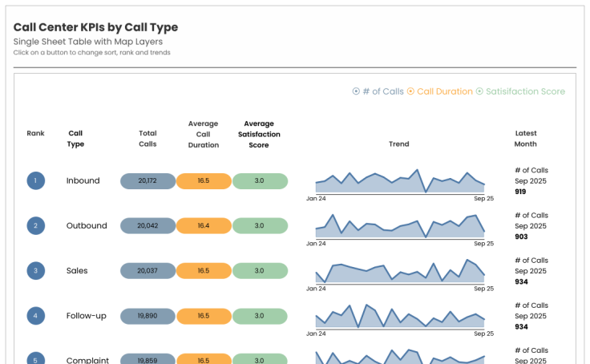Click the rank 2 circle badge
Screen dimensions: 590x364
(35, 225)
